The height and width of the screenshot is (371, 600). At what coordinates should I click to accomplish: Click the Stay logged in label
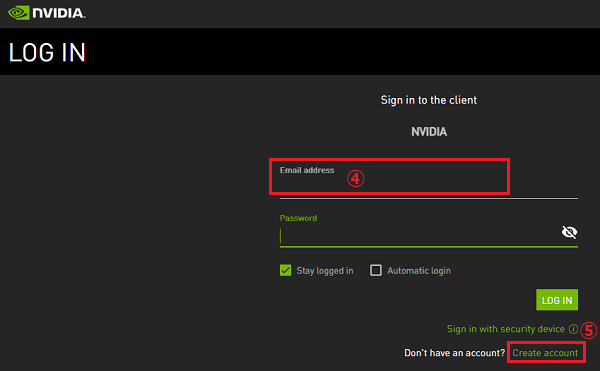(325, 271)
